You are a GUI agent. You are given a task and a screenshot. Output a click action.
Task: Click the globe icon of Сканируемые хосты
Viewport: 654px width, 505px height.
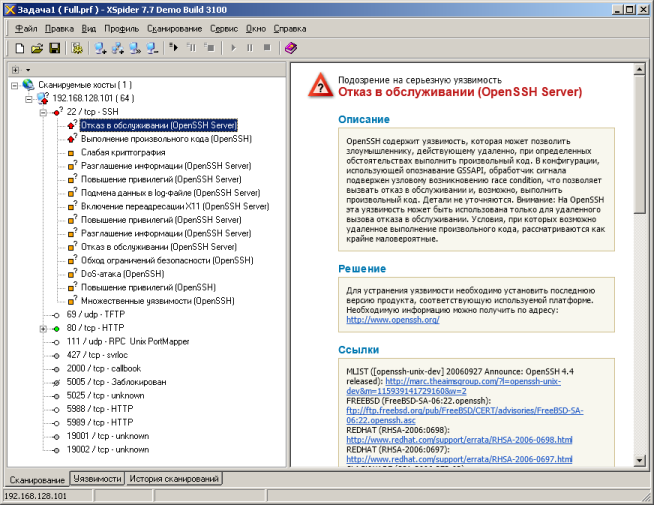[x=28, y=85]
